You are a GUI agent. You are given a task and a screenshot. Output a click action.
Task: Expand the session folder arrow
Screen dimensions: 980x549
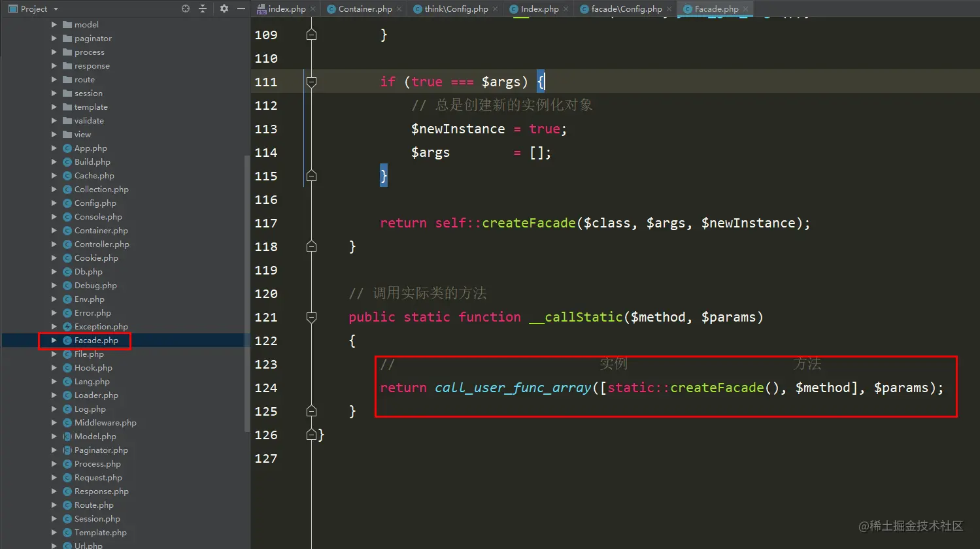pos(54,93)
